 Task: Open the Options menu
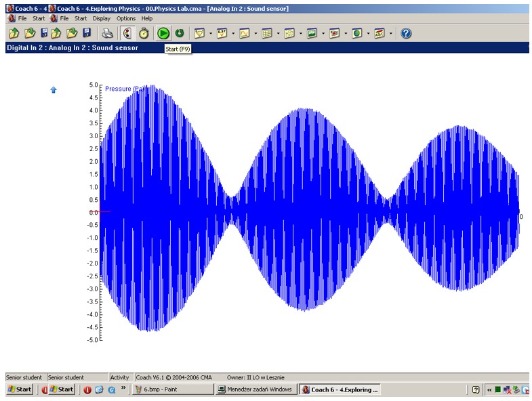click(x=126, y=18)
